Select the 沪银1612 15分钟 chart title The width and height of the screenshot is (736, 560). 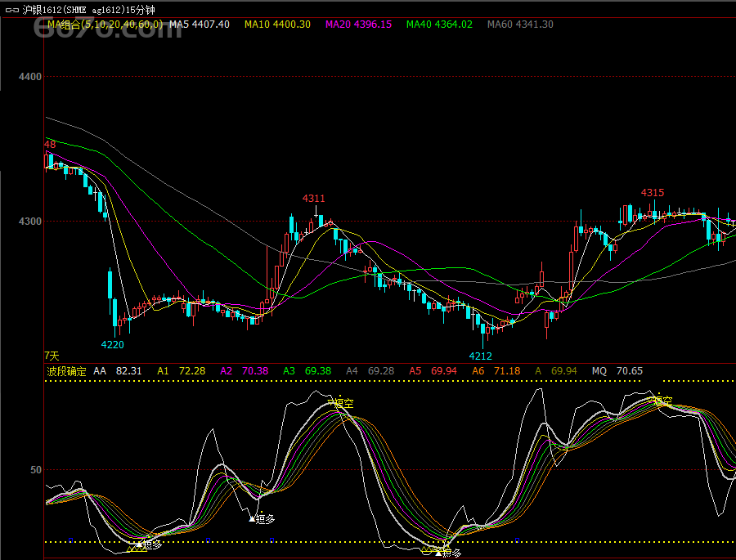click(x=88, y=10)
